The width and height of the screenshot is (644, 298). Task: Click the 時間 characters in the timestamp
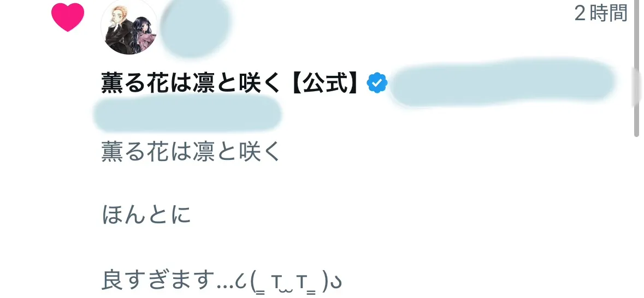[x=608, y=13]
